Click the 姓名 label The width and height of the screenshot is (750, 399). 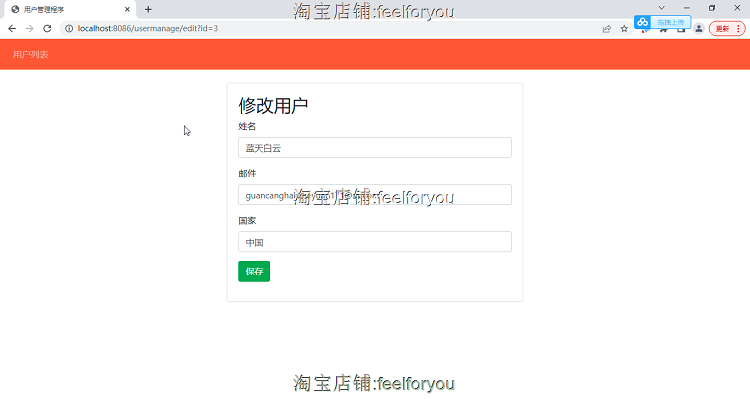pyautogui.click(x=247, y=126)
